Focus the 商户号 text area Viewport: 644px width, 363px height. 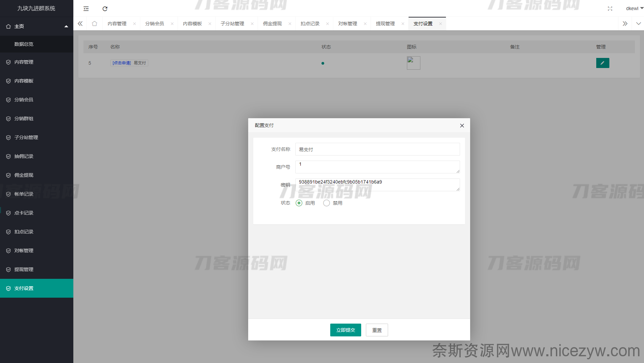point(377,167)
